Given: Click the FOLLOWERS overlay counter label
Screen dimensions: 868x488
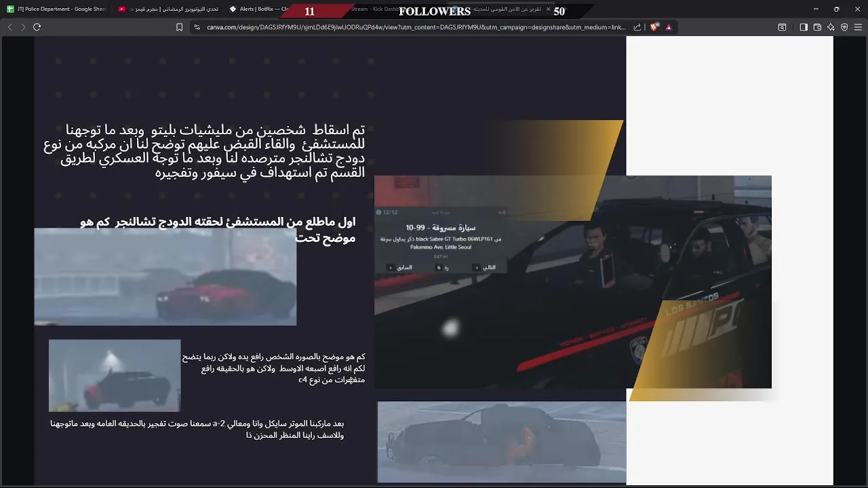Looking at the screenshot, I should coord(435,12).
